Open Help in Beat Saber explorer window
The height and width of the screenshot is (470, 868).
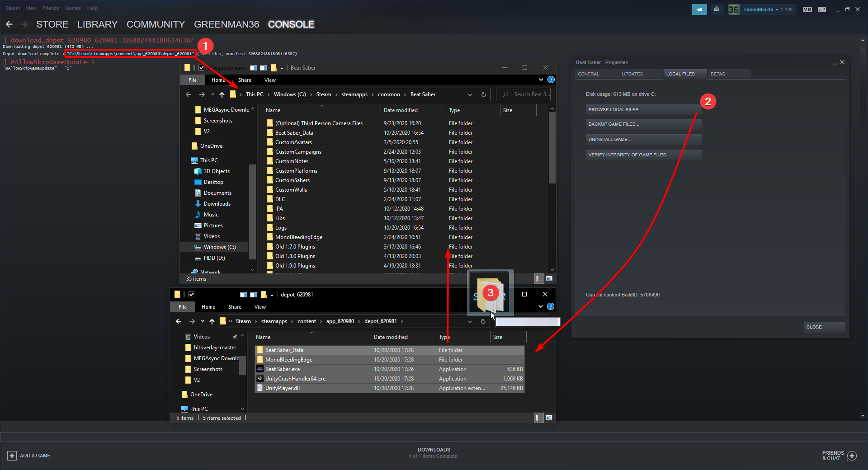coord(551,80)
